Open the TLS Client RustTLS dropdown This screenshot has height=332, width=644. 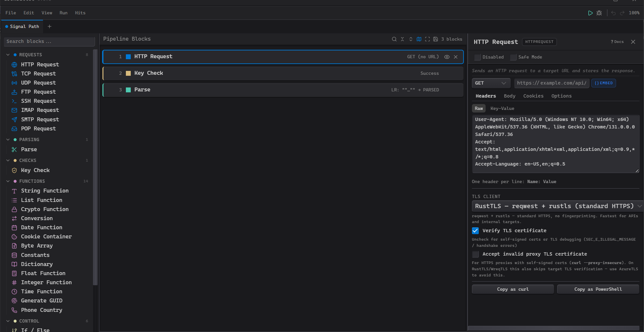pos(557,206)
